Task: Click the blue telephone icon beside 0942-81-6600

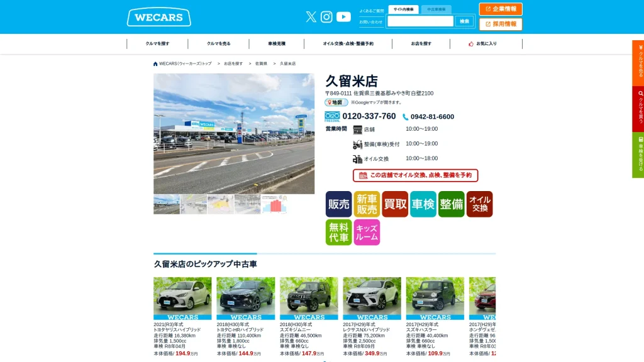Action: (406, 117)
